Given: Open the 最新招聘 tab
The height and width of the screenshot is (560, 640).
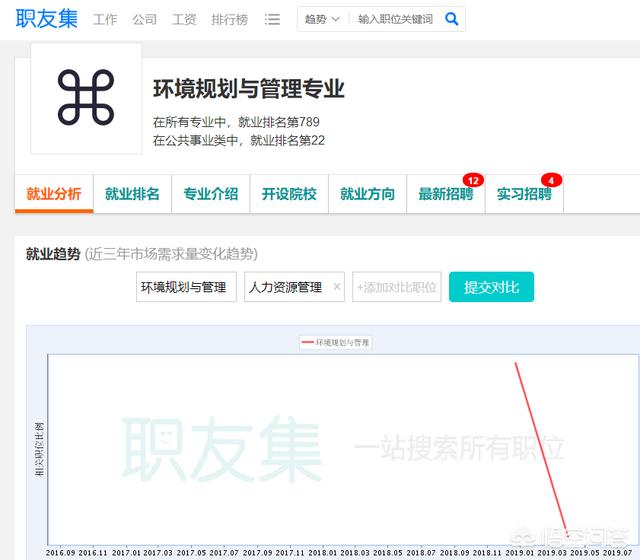Looking at the screenshot, I should [x=446, y=194].
